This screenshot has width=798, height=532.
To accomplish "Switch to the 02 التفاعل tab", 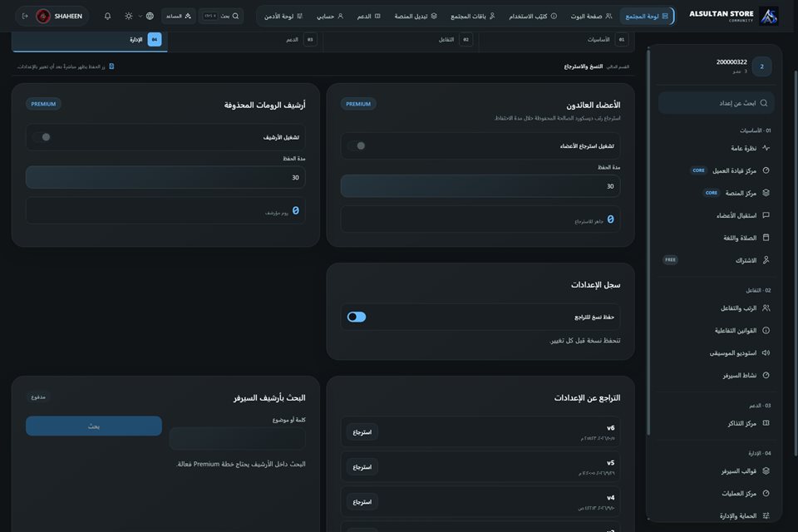I will (401, 40).
